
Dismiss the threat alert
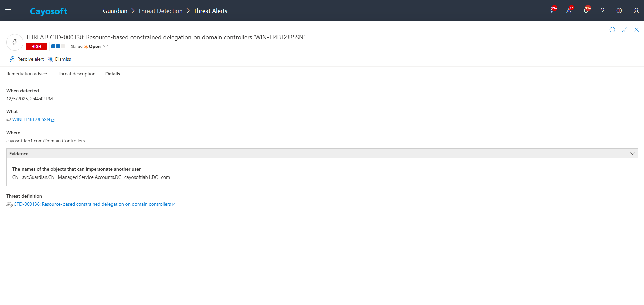(x=60, y=59)
